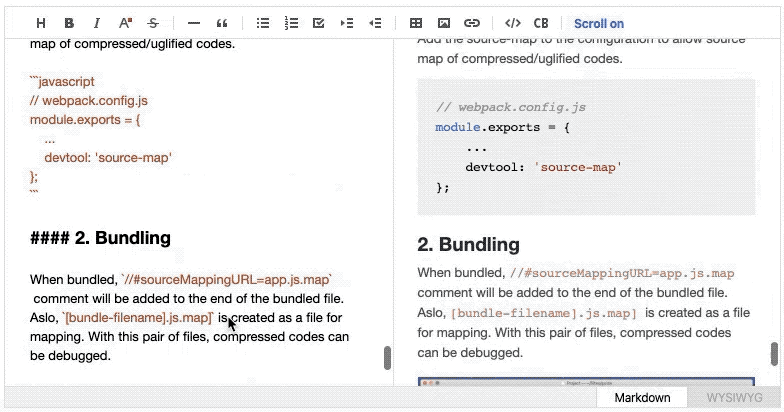Click 'module.exports = {' line in editor
The height and width of the screenshot is (412, 784).
coord(85,120)
